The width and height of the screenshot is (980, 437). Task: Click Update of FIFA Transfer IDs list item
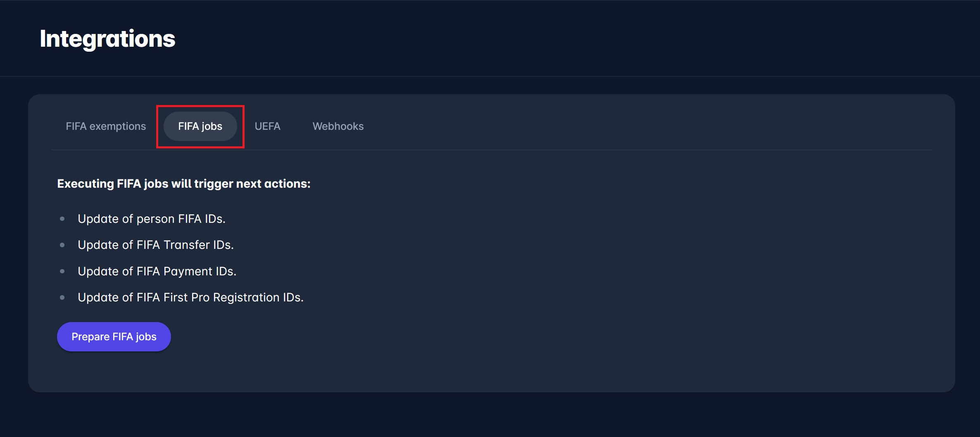point(156,244)
